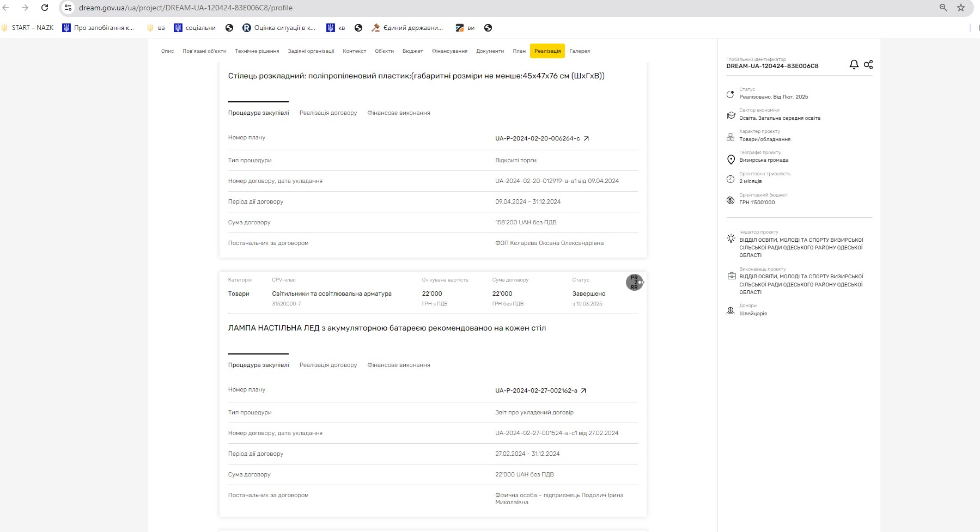Bookmark this page with the star icon
This screenshot has height=532, width=980.
(x=961, y=8)
